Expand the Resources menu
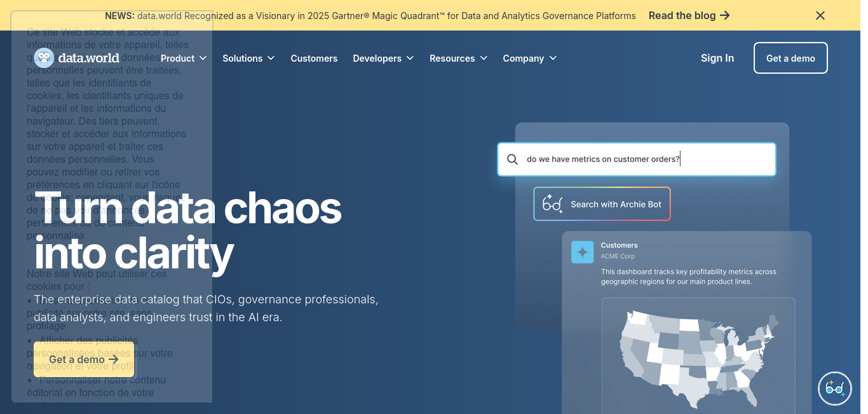Image resolution: width=868 pixels, height=414 pixels. point(458,58)
